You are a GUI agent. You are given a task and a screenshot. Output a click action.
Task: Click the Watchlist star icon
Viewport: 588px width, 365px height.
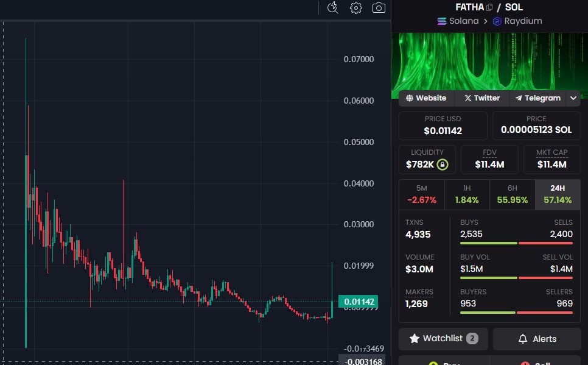coord(415,338)
